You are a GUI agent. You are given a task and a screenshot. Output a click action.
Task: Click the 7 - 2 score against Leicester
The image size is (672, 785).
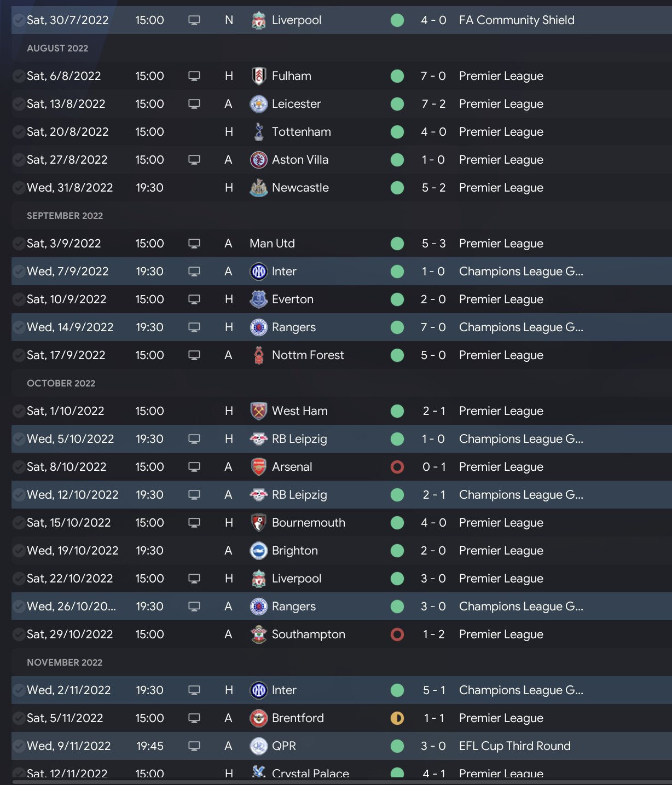coord(433,104)
